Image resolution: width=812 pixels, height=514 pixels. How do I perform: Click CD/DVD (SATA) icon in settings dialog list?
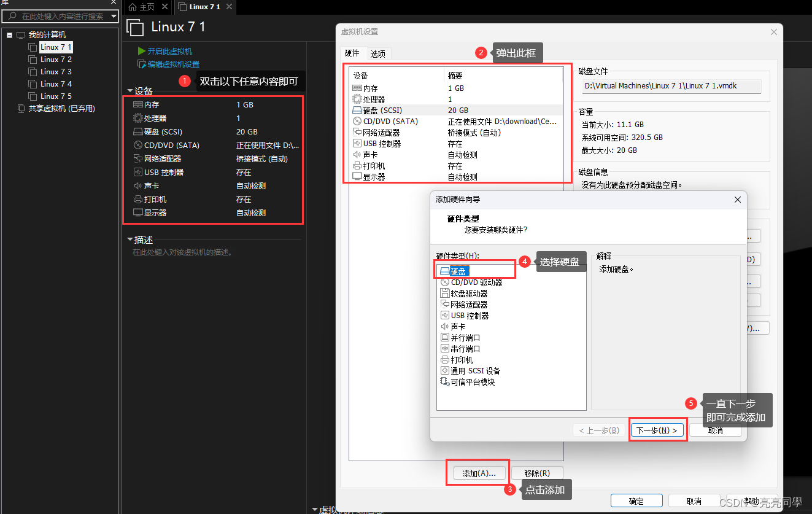click(357, 122)
